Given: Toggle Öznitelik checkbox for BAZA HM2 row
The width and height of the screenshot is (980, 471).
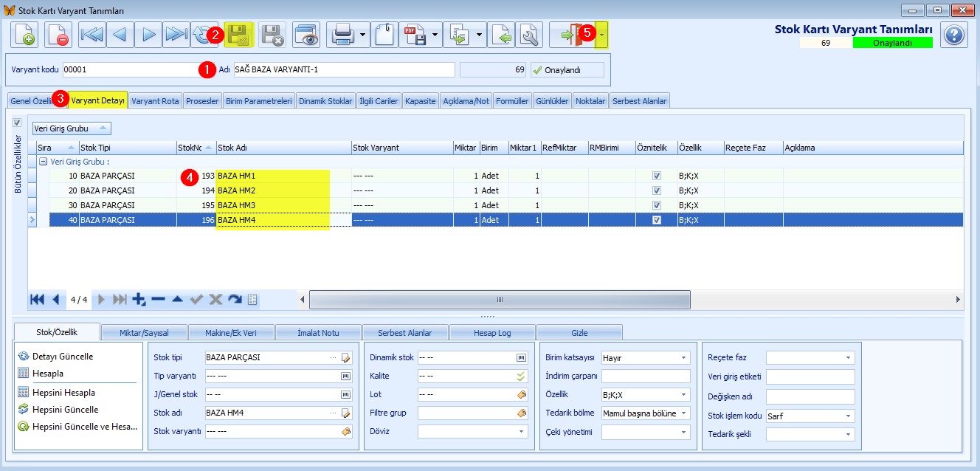Looking at the screenshot, I should coord(657,190).
